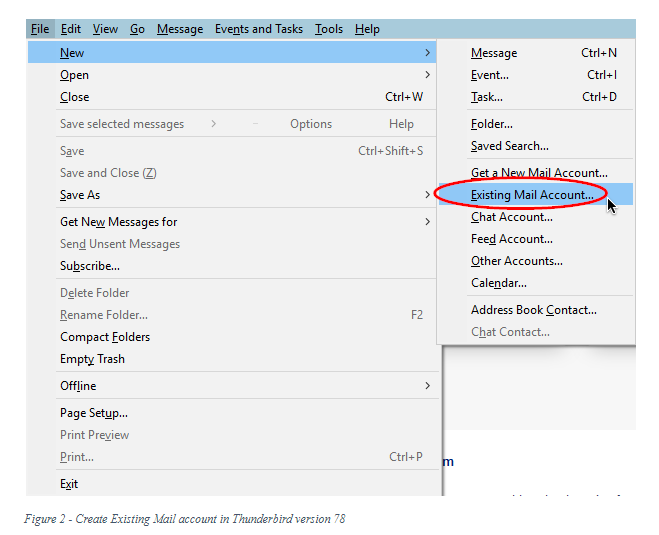Click Print Preview menu entry
The width and height of the screenshot is (659, 535).
click(x=232, y=435)
